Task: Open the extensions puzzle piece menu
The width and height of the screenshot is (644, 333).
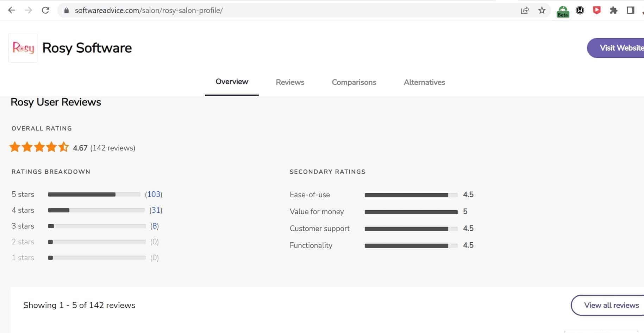Action: point(614,10)
